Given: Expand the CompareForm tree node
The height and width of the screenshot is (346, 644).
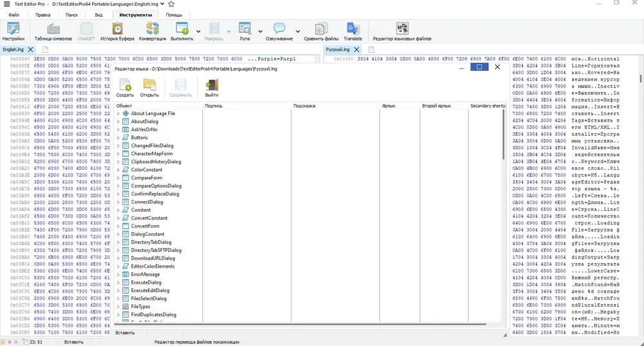Looking at the screenshot, I should click(118, 178).
